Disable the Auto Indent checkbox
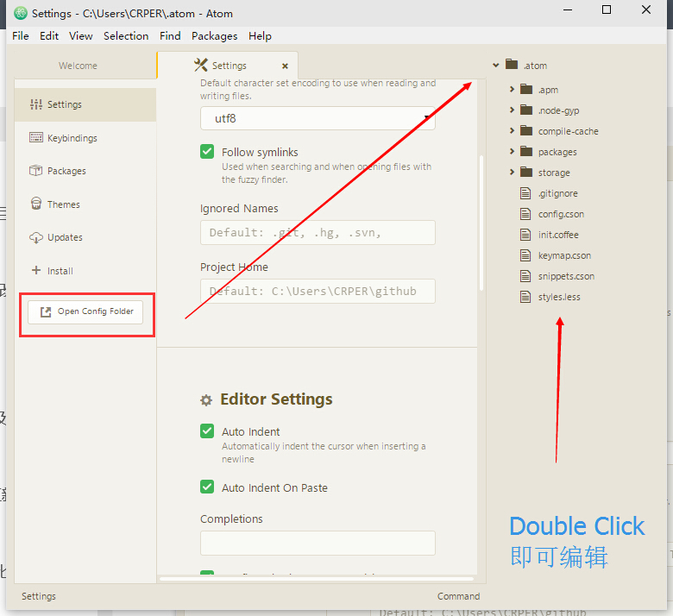 207,431
